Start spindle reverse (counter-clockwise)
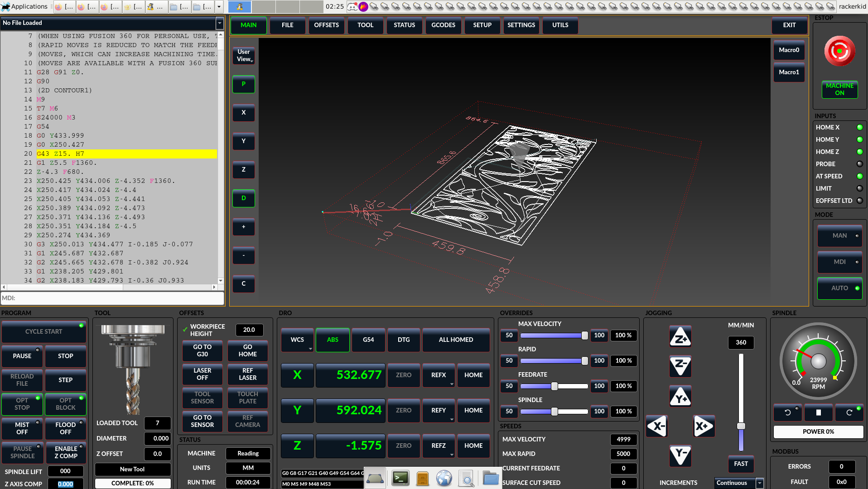Screen dimensions: 868x489 pos(787,412)
